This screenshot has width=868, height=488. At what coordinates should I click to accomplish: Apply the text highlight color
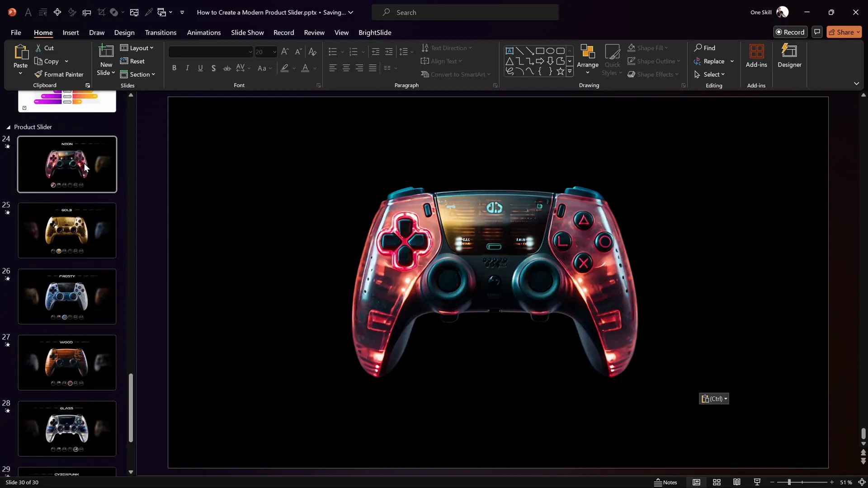coord(284,68)
